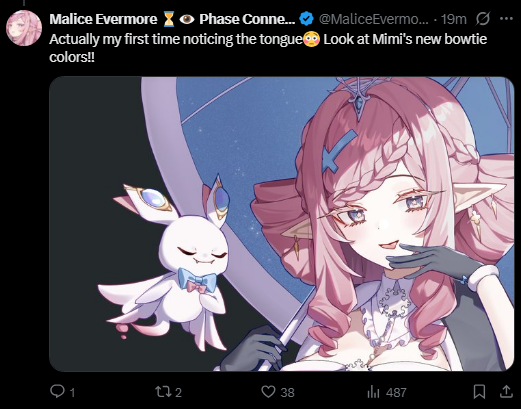Open the tweet by clicking its text

point(268,48)
